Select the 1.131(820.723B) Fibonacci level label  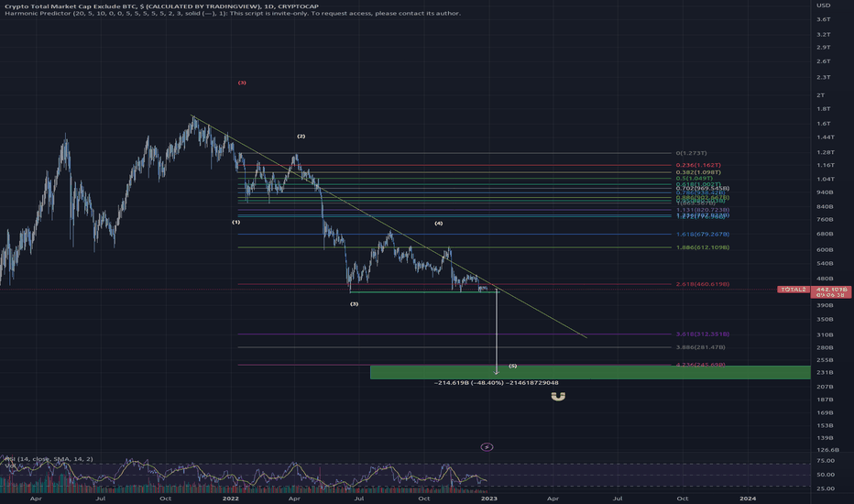click(703, 210)
